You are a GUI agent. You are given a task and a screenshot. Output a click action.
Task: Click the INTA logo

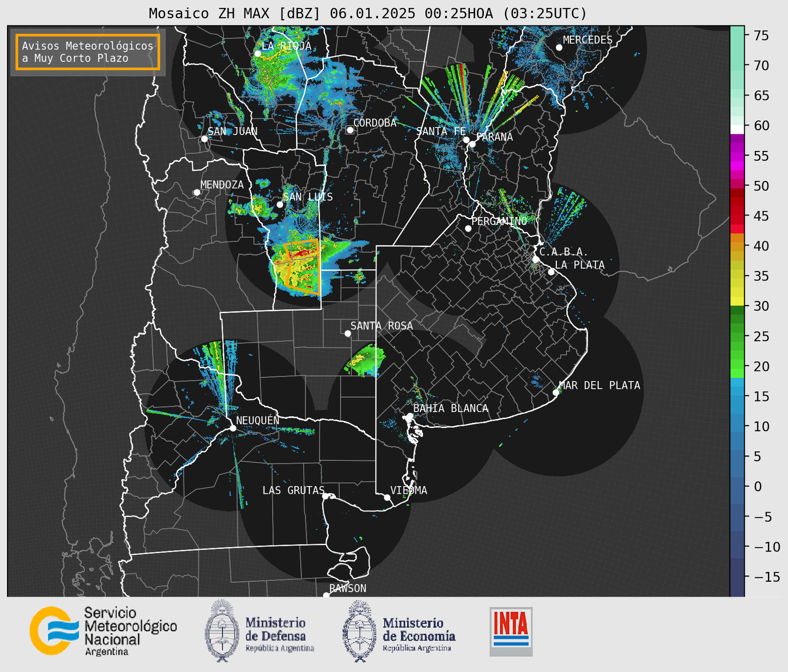[x=511, y=631]
